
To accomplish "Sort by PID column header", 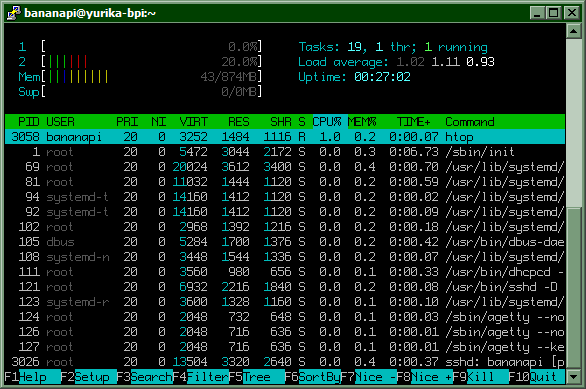I will click(x=29, y=122).
